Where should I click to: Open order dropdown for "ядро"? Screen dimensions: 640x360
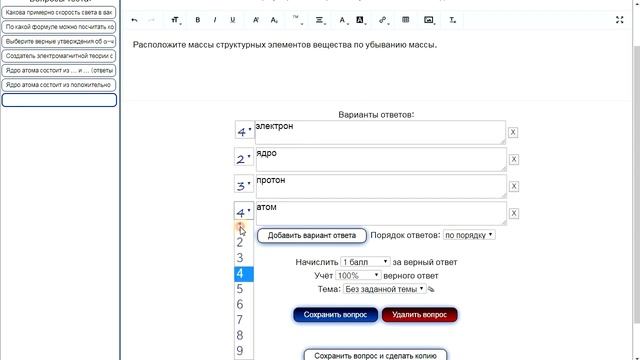click(x=244, y=158)
